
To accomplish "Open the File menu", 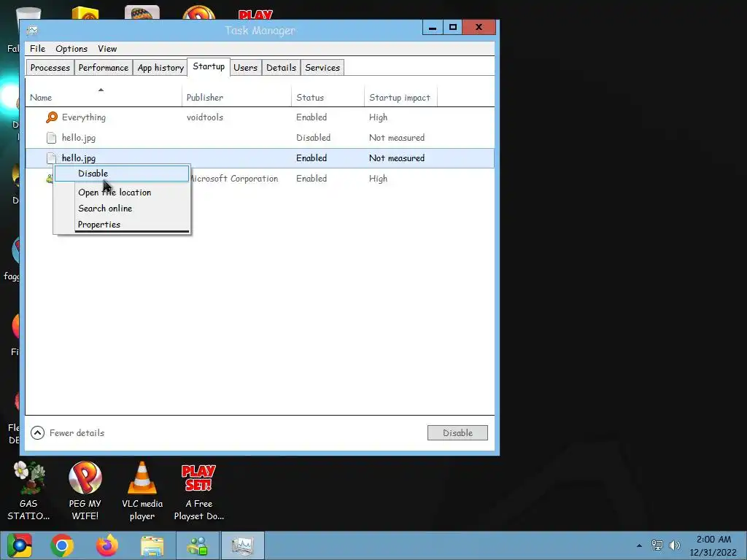I will [37, 49].
